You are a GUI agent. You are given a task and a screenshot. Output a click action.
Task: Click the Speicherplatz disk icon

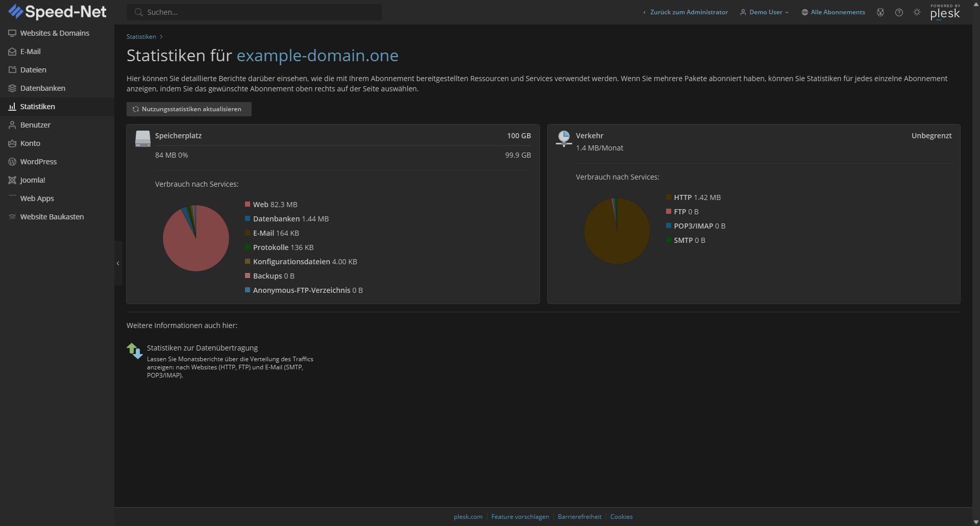point(143,139)
